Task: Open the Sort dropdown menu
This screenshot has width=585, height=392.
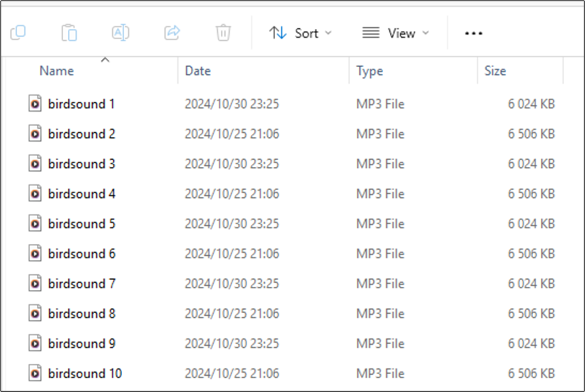Action: (300, 33)
